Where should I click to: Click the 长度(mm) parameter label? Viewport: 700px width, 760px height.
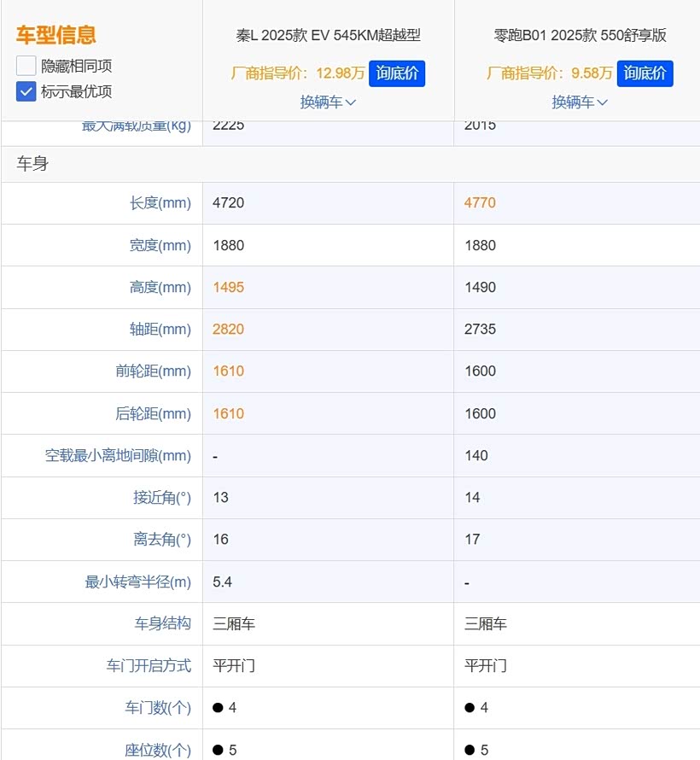pyautogui.click(x=160, y=203)
